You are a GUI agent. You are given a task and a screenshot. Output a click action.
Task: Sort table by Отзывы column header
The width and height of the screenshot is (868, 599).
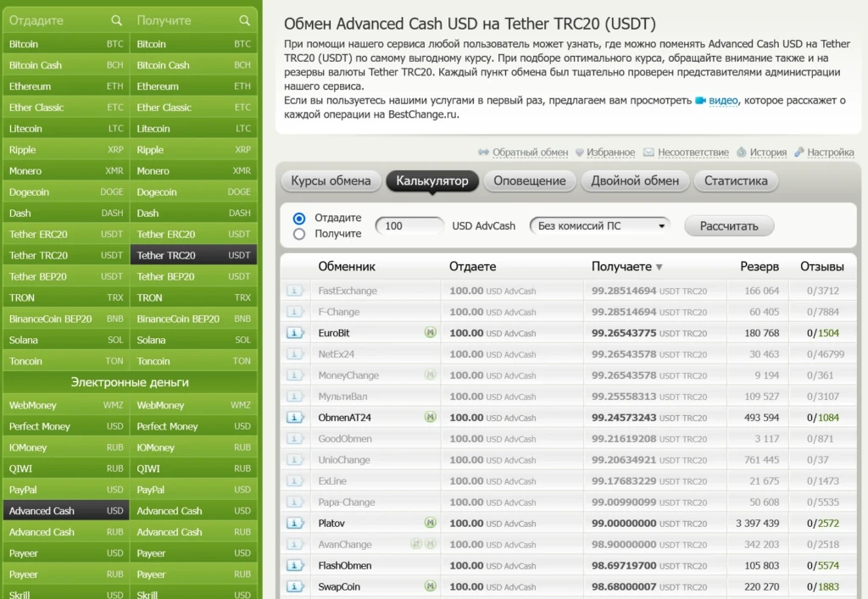[821, 267]
